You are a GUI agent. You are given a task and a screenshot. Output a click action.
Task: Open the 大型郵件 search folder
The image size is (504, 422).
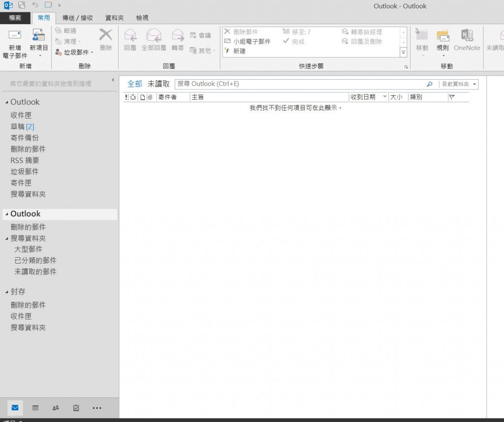(28, 249)
